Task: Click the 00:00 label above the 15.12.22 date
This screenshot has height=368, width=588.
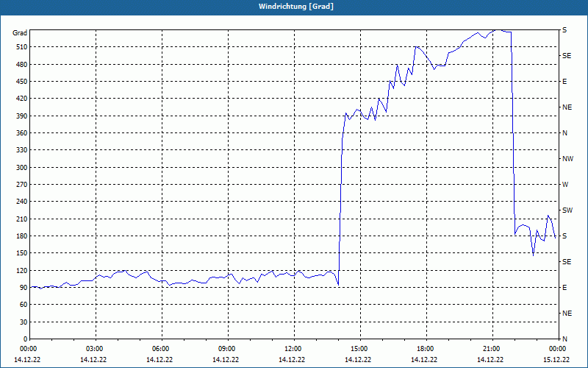Action: (x=558, y=349)
